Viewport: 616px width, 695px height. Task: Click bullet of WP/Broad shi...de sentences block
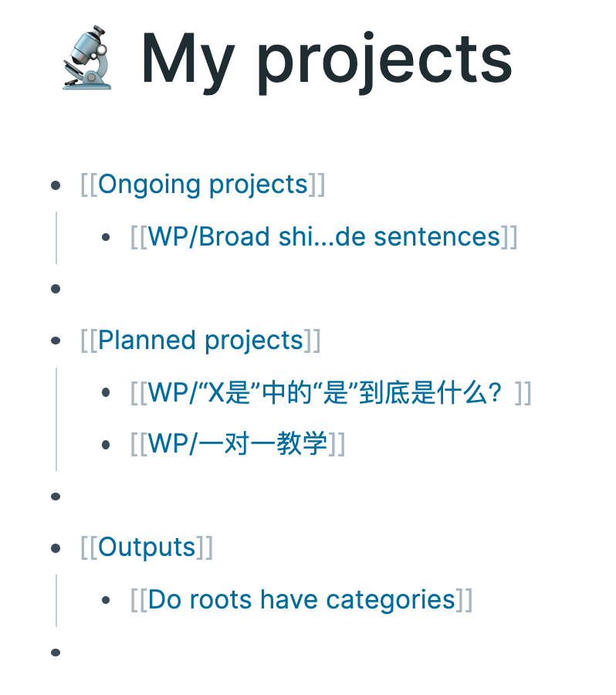[x=106, y=237]
